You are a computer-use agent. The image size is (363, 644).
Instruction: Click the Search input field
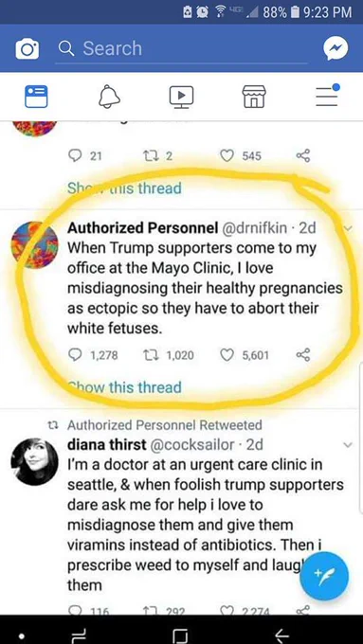coord(181,48)
